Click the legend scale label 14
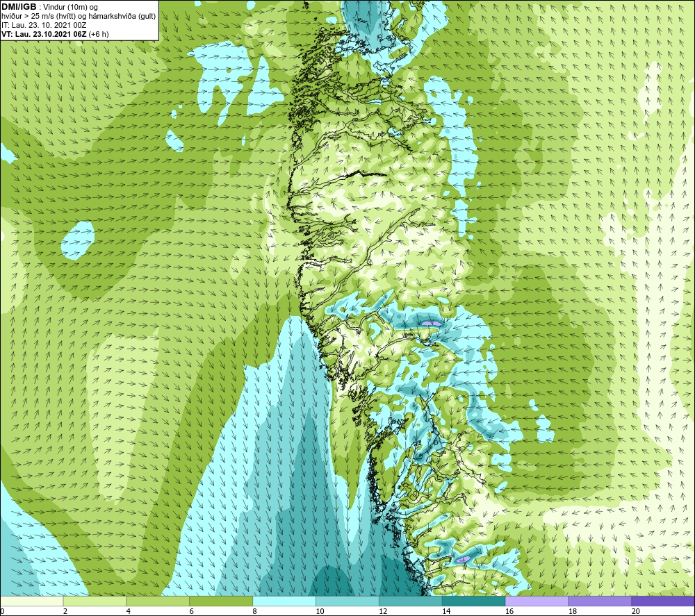Viewport: 695px width, 616px height. (x=446, y=611)
